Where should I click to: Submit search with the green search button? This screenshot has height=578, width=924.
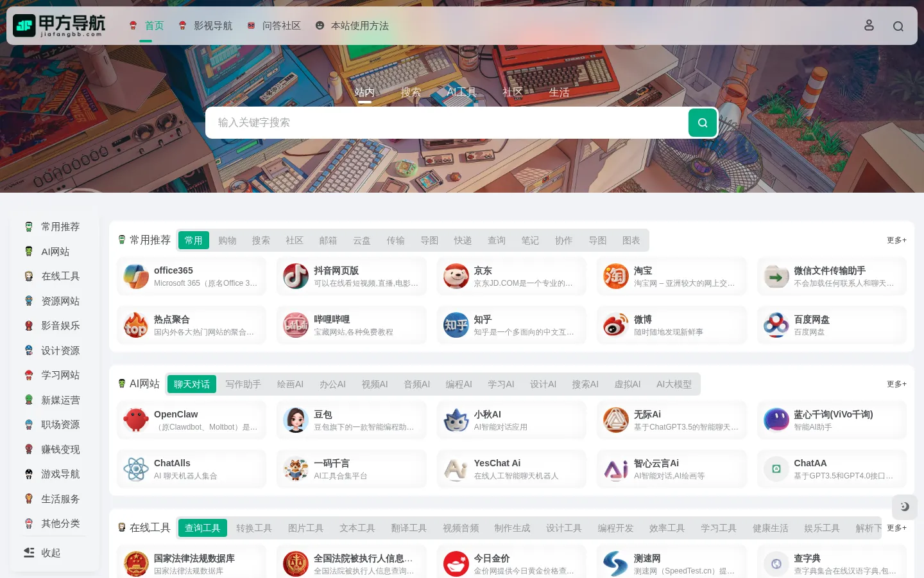click(x=703, y=123)
